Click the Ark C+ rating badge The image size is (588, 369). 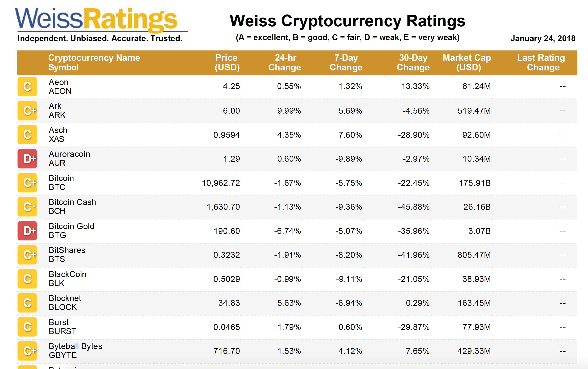tap(27, 111)
